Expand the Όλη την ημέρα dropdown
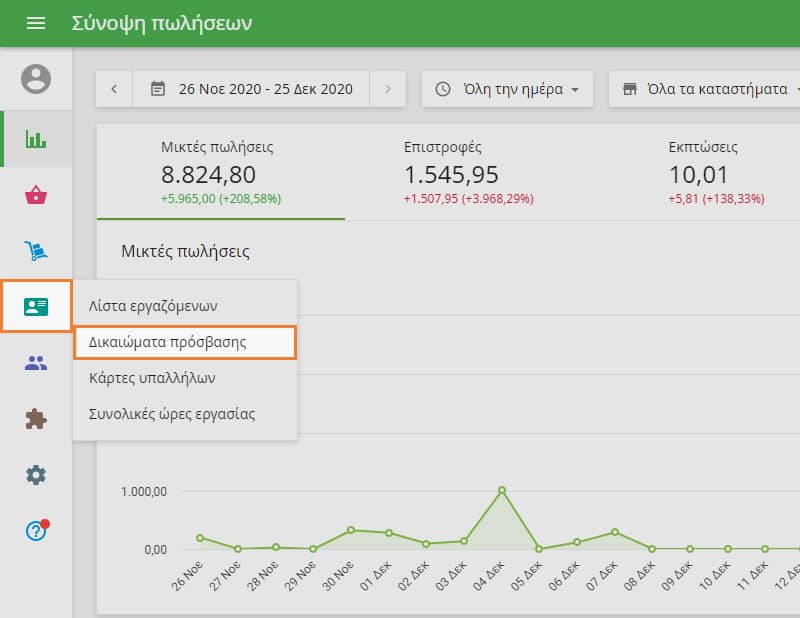Viewport: 800px width, 618px height. (507, 89)
